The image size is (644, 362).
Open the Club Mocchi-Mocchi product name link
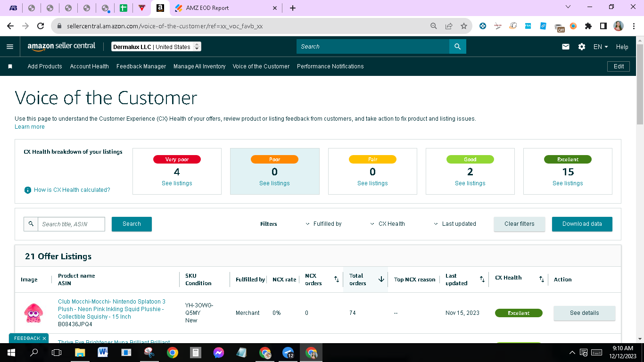click(x=112, y=309)
